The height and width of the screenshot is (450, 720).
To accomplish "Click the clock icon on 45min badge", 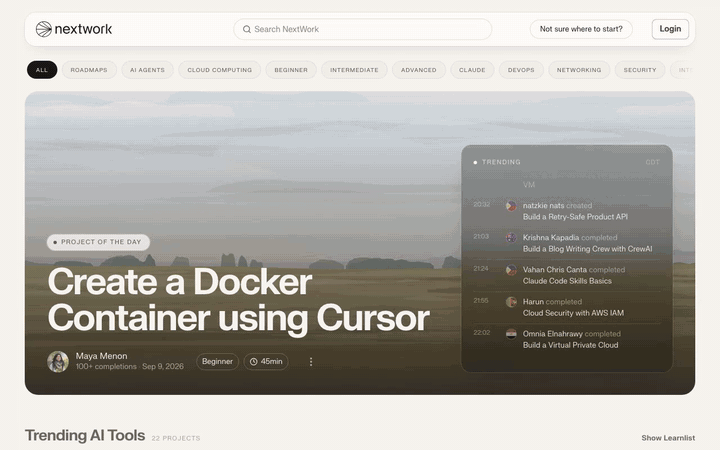I will [x=253, y=362].
